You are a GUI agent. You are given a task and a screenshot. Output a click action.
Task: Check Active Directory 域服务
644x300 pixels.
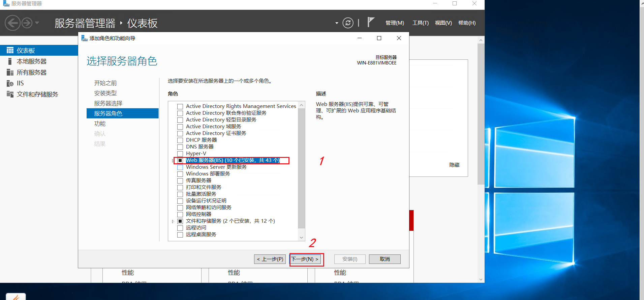click(x=180, y=127)
